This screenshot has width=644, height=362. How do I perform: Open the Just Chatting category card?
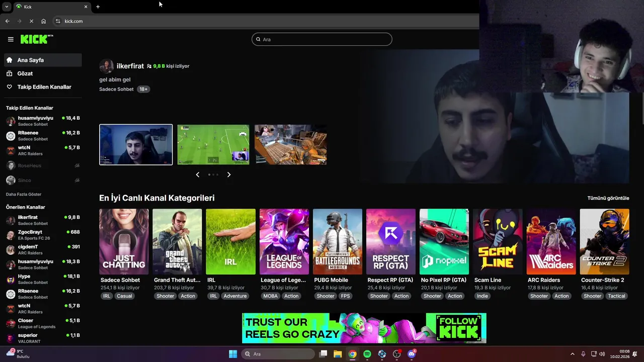click(124, 242)
